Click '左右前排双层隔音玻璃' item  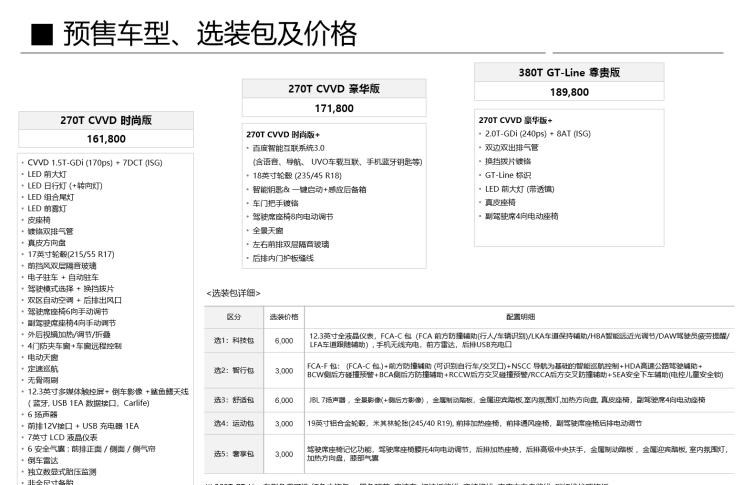pyautogui.click(x=290, y=244)
